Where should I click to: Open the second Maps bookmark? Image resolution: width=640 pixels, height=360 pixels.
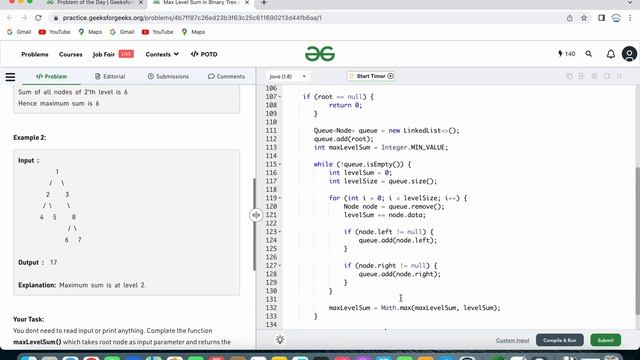pyautogui.click(x=193, y=32)
